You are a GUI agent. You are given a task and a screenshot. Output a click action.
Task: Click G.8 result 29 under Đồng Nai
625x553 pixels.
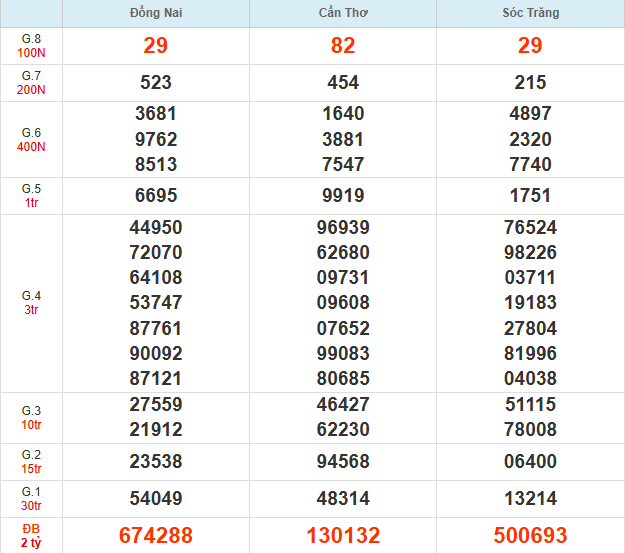[155, 45]
